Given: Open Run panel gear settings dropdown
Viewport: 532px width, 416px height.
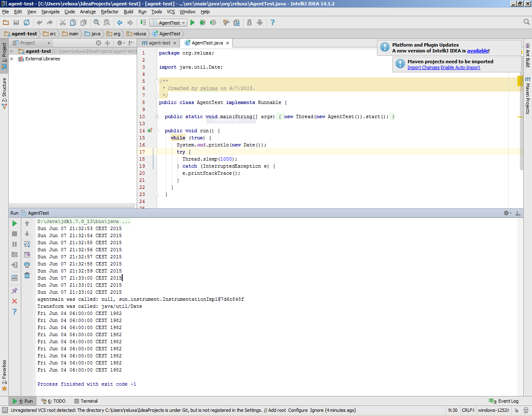Looking at the screenshot, I should 507,213.
